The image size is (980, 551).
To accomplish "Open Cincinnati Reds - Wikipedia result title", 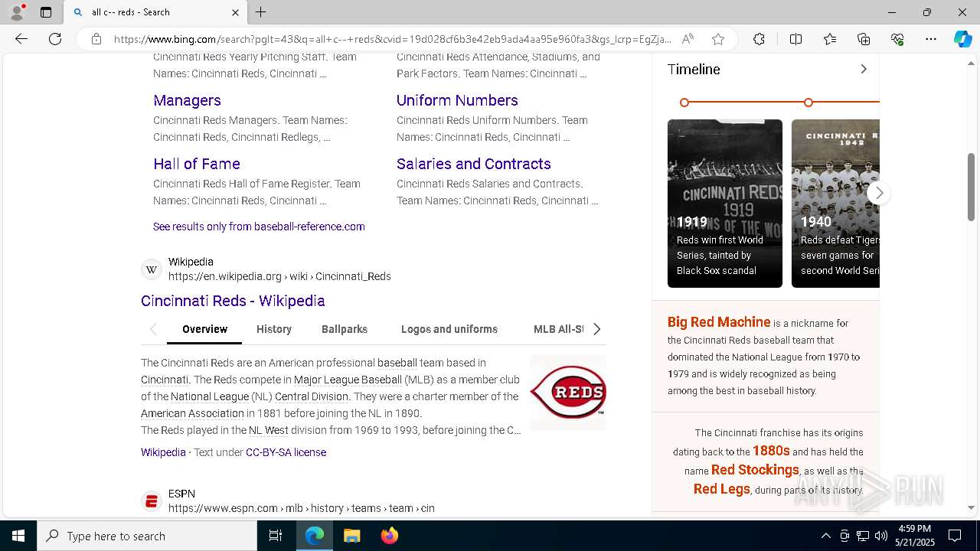I will [x=233, y=301].
